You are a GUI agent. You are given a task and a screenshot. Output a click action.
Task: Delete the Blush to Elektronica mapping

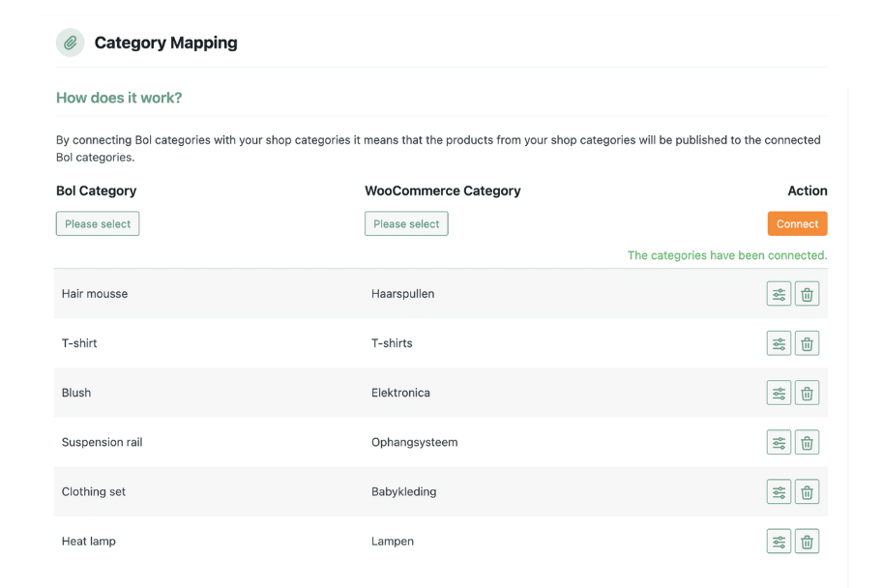pyautogui.click(x=807, y=393)
